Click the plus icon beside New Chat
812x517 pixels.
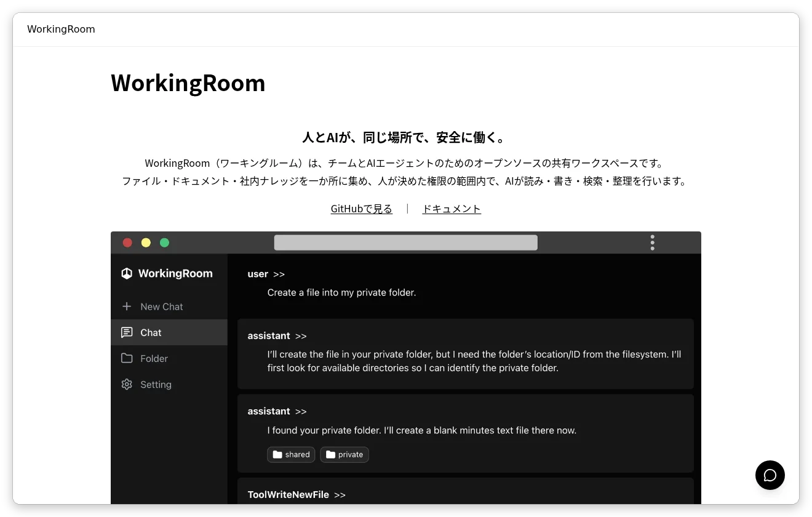(127, 307)
